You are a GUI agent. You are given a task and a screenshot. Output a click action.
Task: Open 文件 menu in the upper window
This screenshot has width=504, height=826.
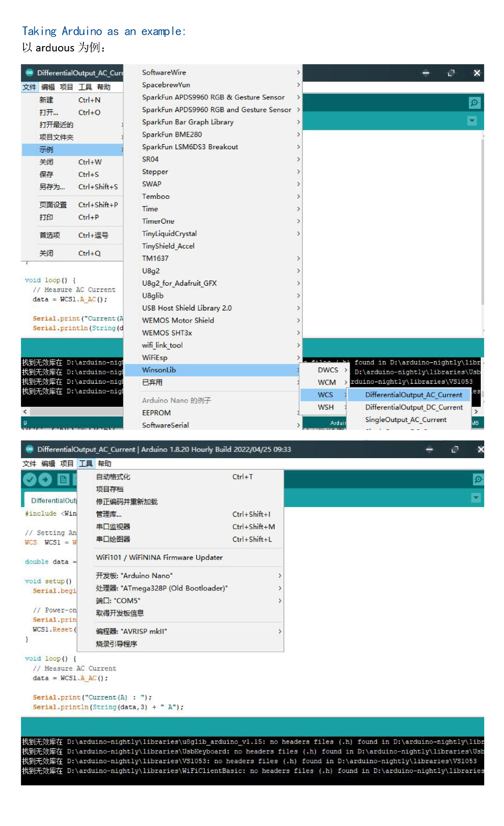[29, 87]
